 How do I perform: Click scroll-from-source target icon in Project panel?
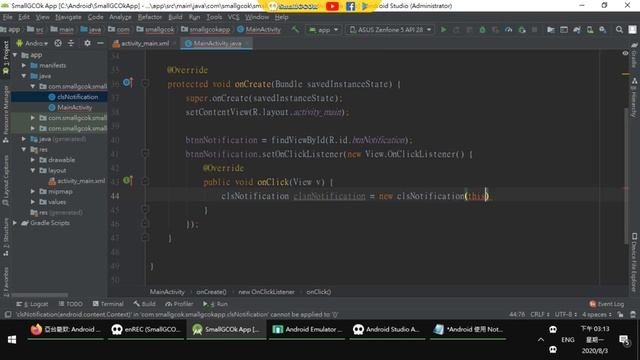click(x=58, y=43)
